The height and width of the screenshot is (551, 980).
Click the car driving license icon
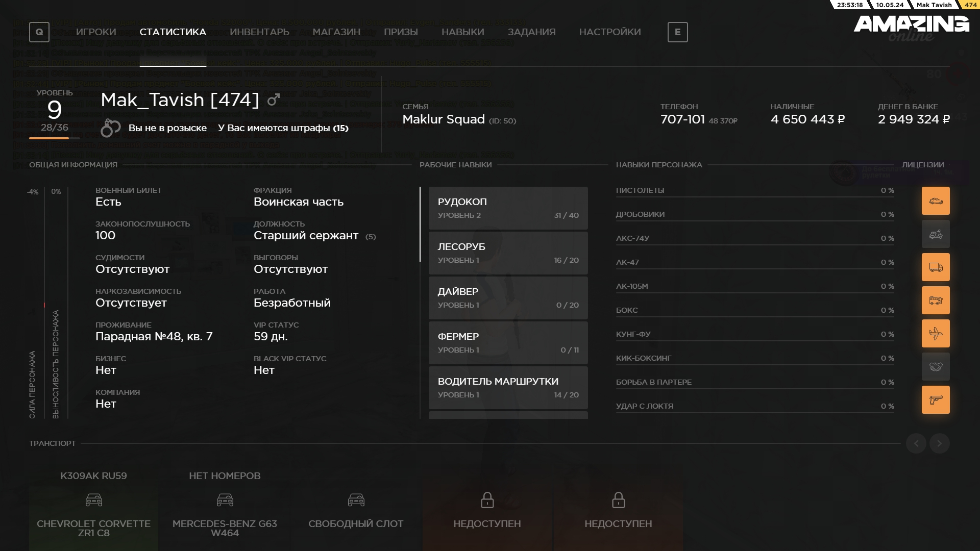click(935, 201)
